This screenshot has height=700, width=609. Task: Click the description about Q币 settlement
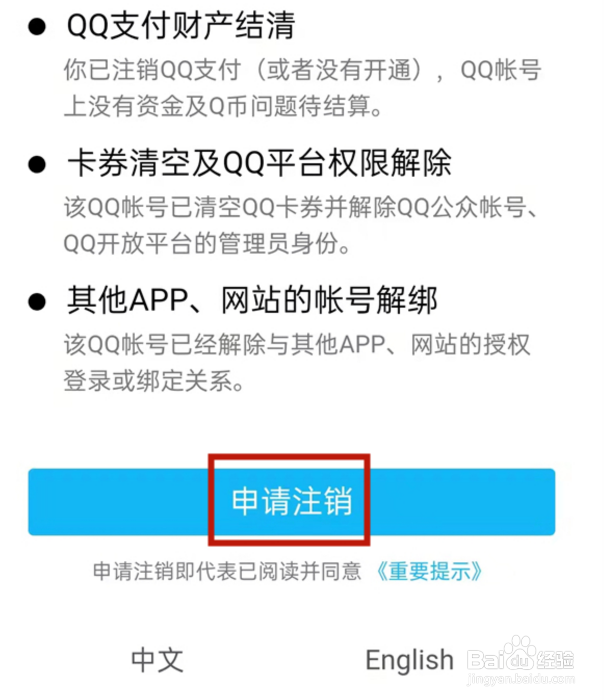click(303, 88)
